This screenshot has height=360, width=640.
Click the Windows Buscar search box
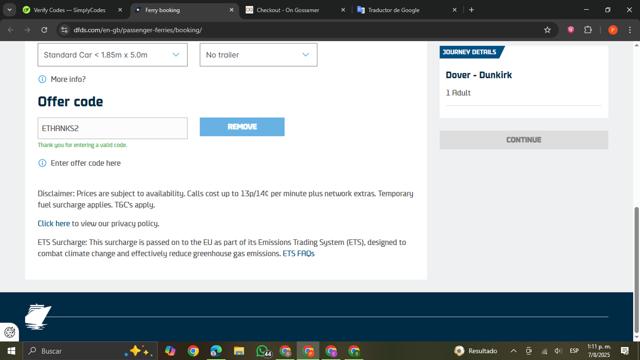(x=90, y=351)
